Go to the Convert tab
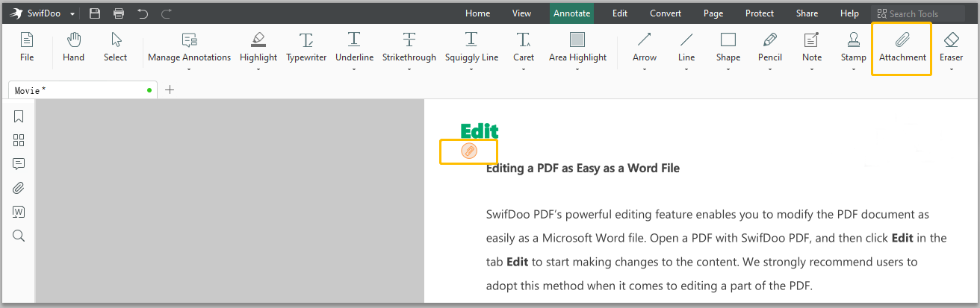The height and width of the screenshot is (308, 980). click(x=666, y=13)
